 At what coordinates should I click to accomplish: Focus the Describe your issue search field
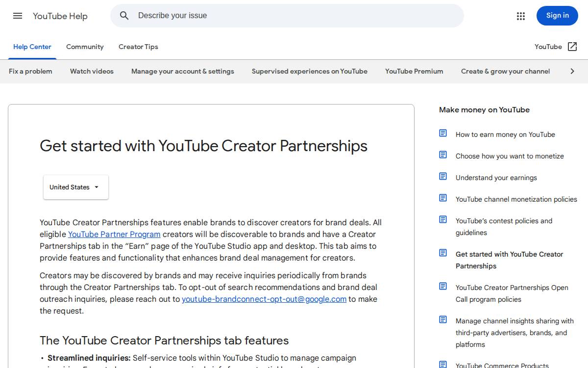(287, 16)
